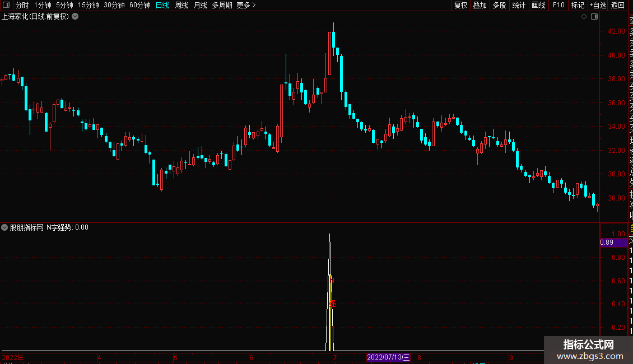Expand the 更多 periods menu
The width and height of the screenshot is (633, 364).
tap(246, 5)
